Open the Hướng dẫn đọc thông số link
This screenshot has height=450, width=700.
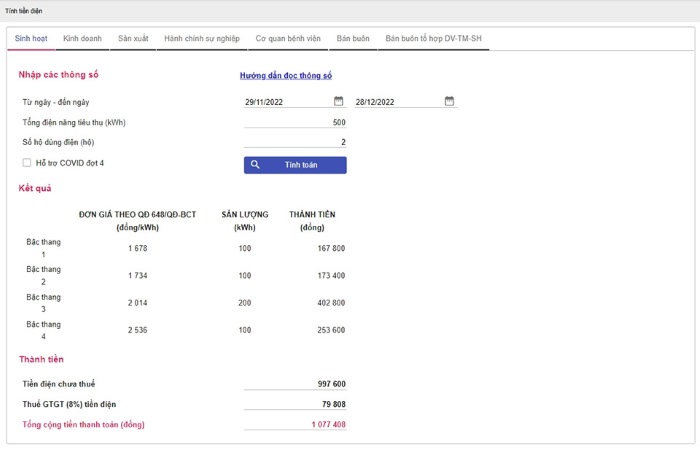pyautogui.click(x=285, y=75)
